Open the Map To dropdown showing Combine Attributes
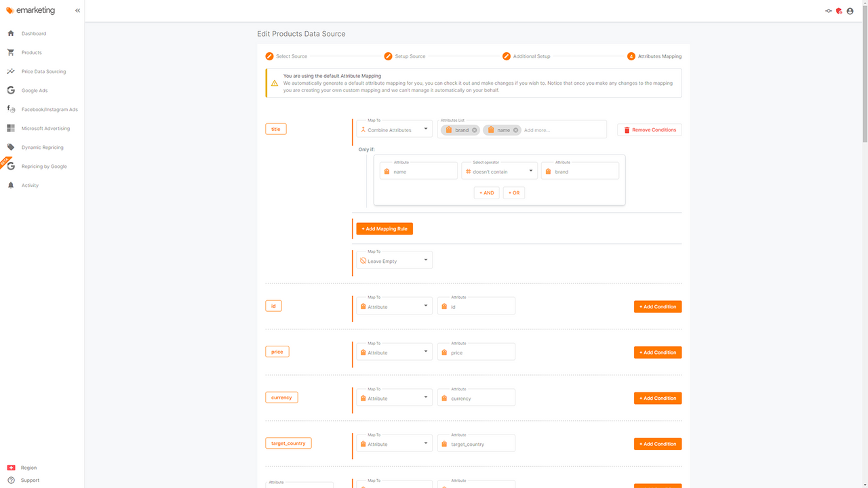 click(393, 129)
